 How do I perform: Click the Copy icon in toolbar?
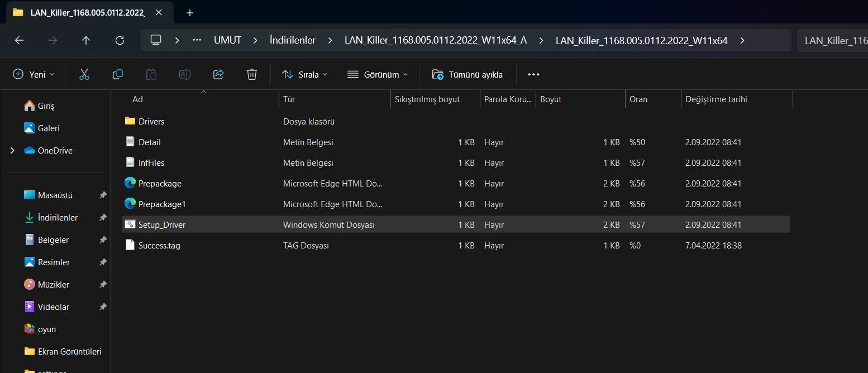(x=118, y=74)
